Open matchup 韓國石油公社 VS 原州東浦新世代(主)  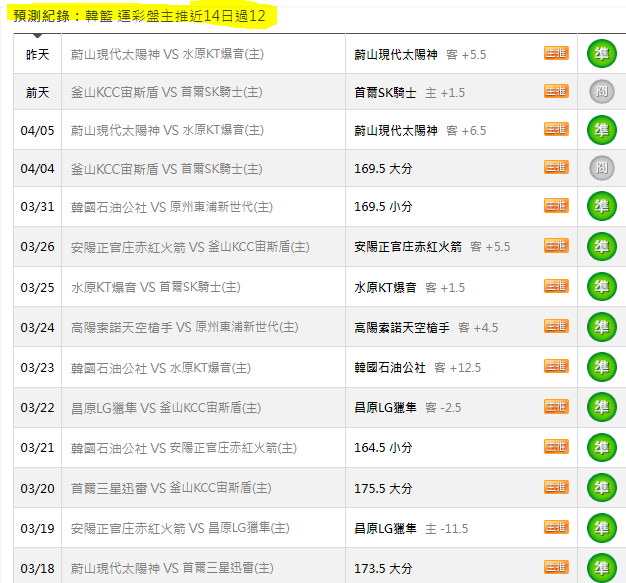click(x=172, y=207)
